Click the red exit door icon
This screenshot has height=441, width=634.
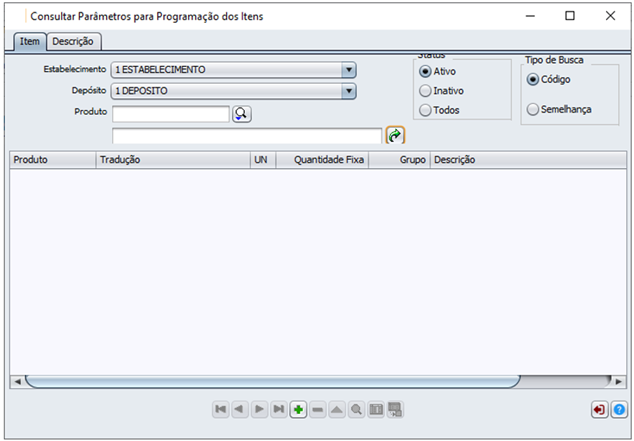599,410
